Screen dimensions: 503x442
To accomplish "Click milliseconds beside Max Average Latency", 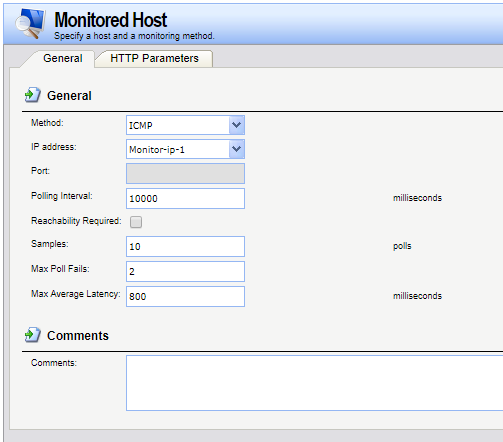I will (x=417, y=296).
